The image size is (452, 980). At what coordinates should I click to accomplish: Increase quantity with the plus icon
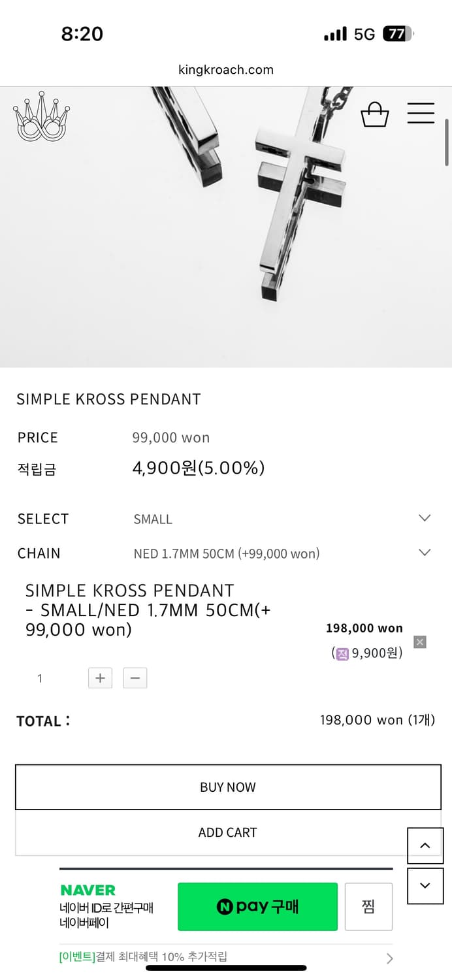click(99, 678)
